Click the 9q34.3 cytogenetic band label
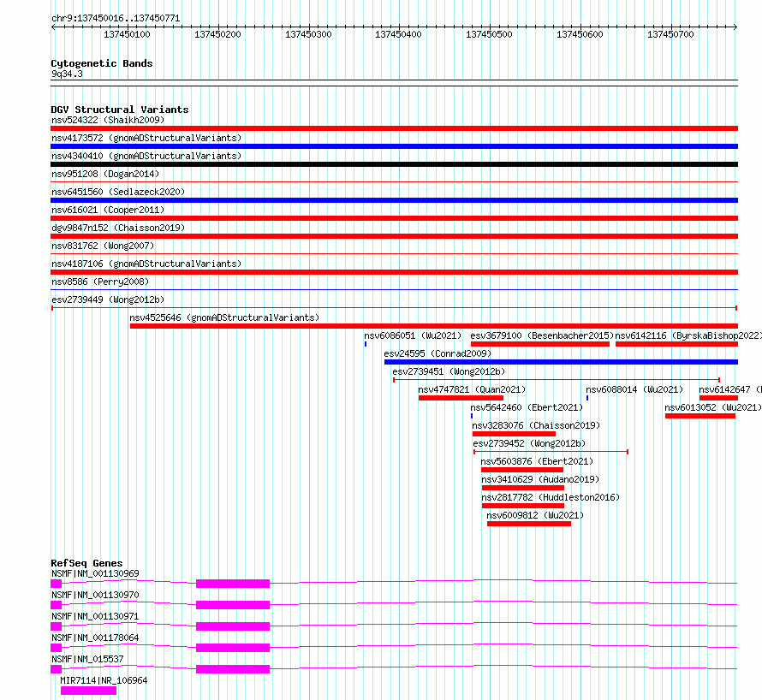This screenshot has height=700, width=762. tap(67, 74)
